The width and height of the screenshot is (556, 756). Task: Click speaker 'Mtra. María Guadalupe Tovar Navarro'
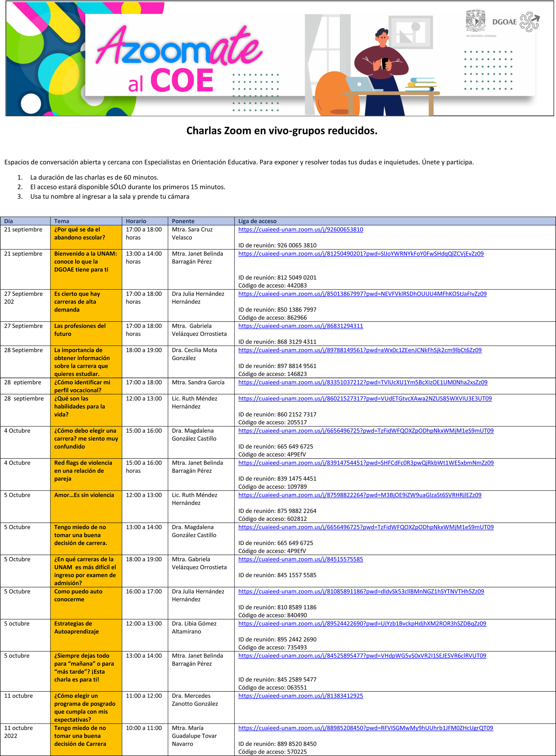point(194,736)
